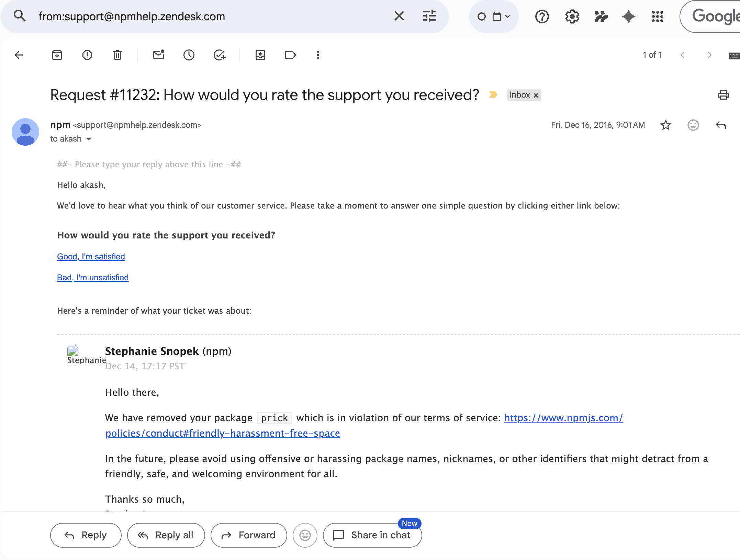Click the sender name 'npm'
This screenshot has width=740, height=560.
(x=60, y=125)
